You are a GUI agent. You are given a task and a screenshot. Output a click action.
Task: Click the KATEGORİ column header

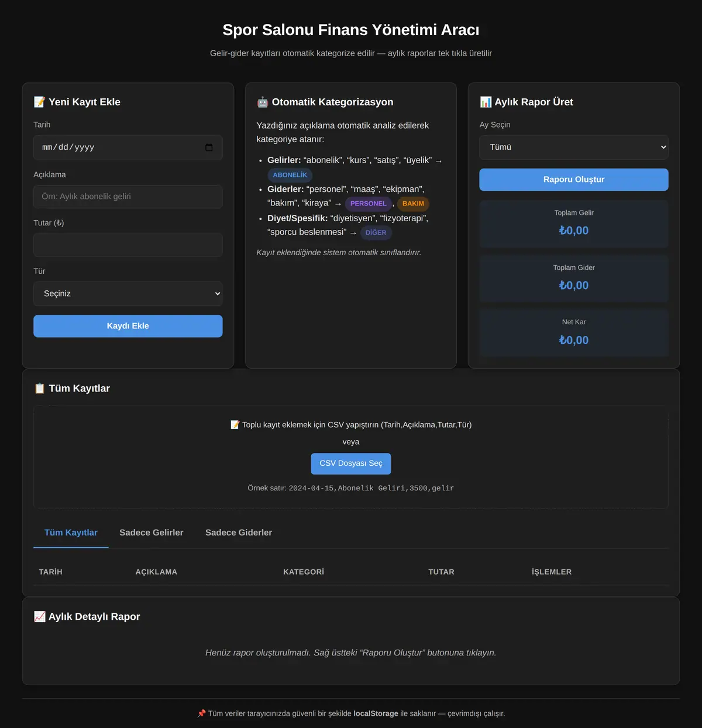304,572
